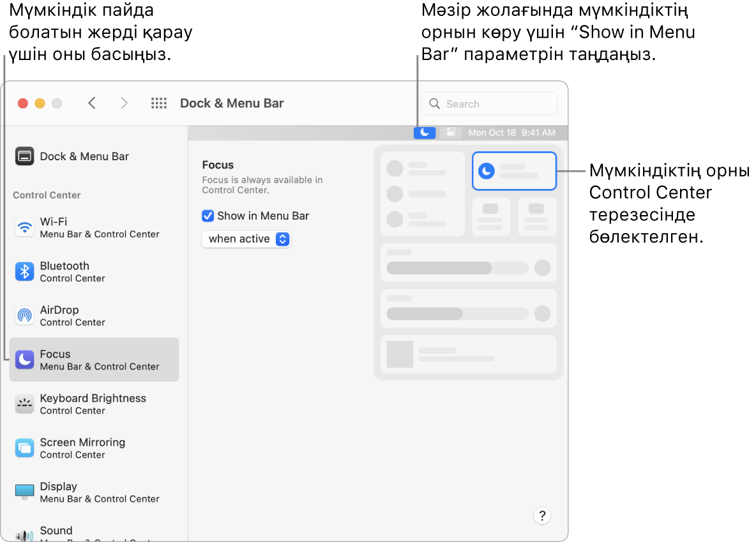Select the Keyboard Brightness icon
This screenshot has width=756, height=542.
tap(24, 403)
